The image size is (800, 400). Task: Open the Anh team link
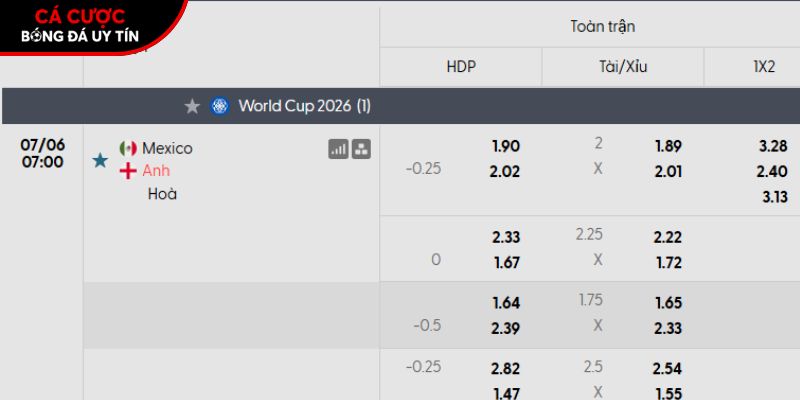coord(156,170)
